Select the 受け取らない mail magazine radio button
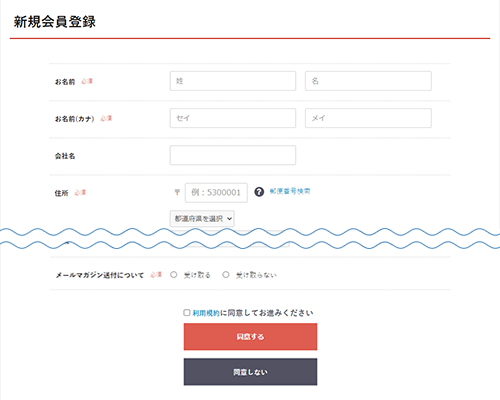Viewport: 500px width, 400px height. (x=226, y=275)
